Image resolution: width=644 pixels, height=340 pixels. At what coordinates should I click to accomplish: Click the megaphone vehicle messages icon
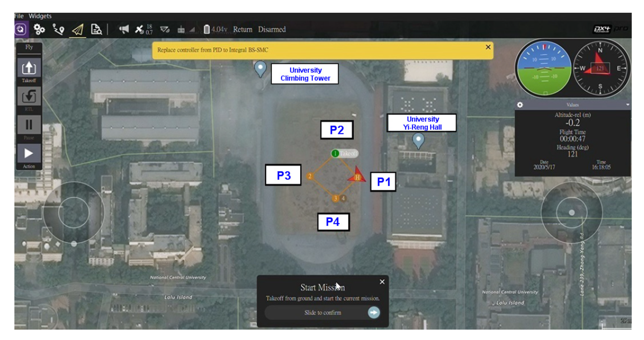[x=124, y=29]
